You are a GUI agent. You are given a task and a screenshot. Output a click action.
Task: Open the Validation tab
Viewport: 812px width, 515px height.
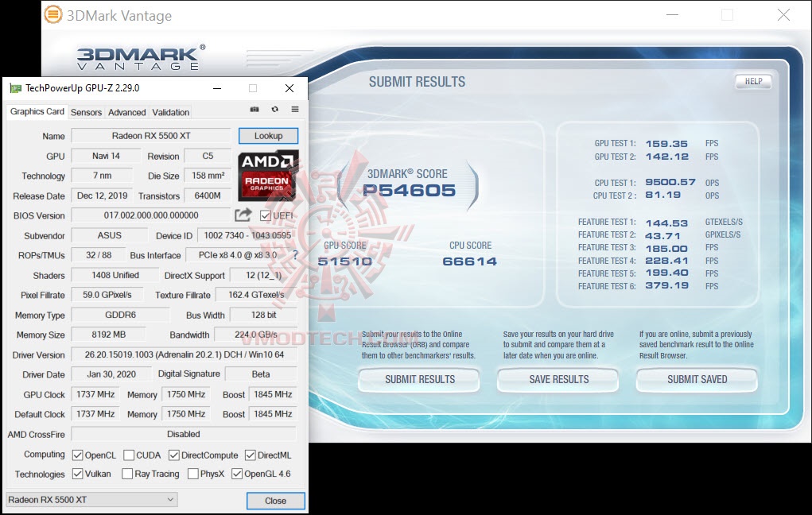(170, 112)
